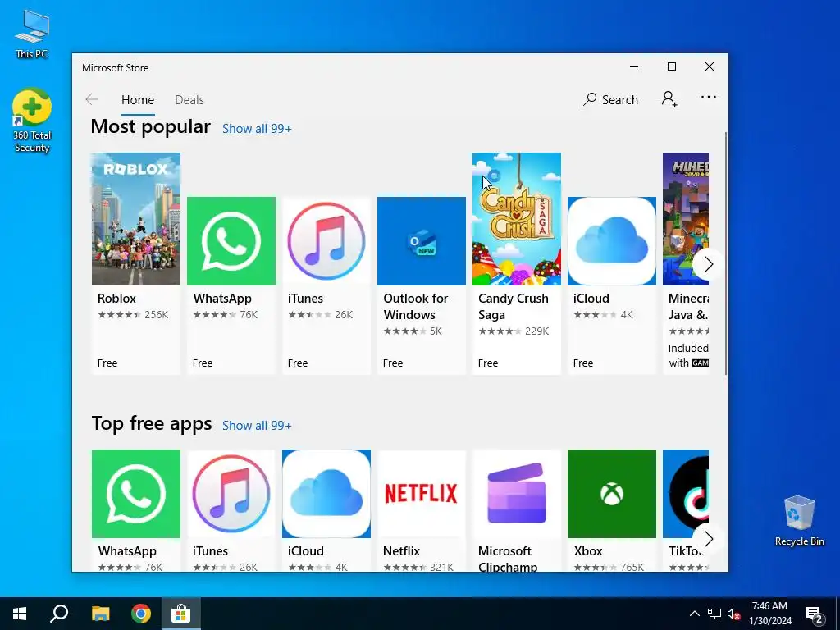Image resolution: width=840 pixels, height=630 pixels.
Task: Click the Free price under Roblox
Action: point(107,363)
